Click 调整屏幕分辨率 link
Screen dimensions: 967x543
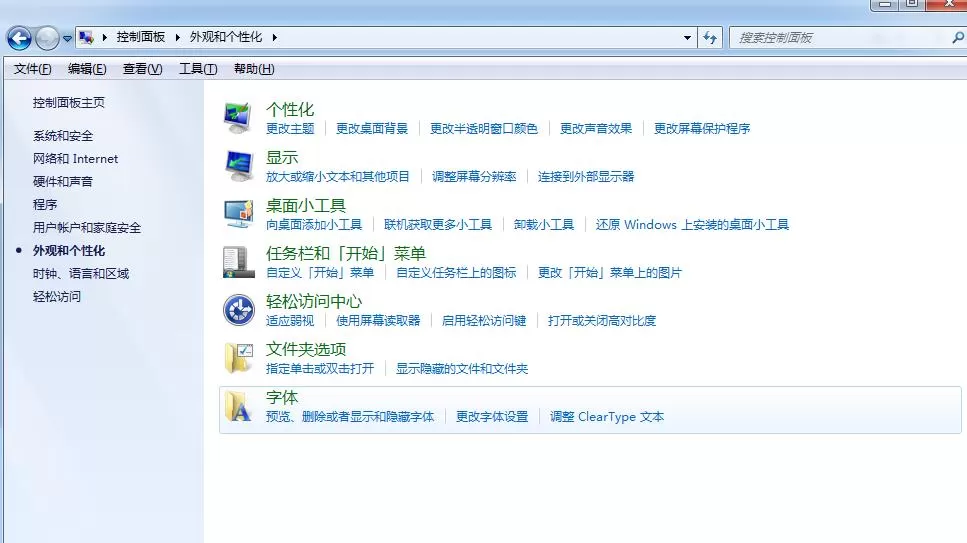pos(474,176)
